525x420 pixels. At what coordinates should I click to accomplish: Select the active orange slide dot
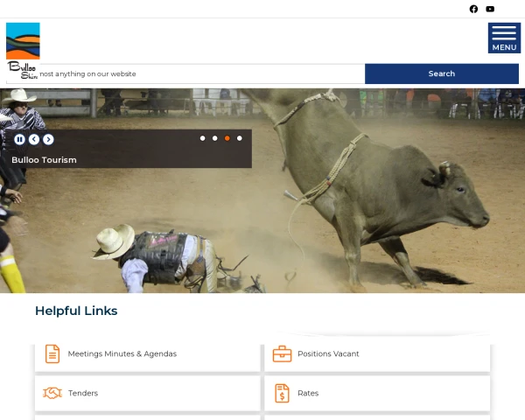pos(227,138)
